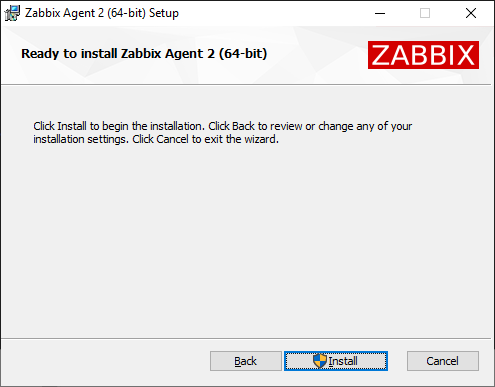Close the Zabbix Agent 2 Setup window
The image size is (495, 387).
471,13
